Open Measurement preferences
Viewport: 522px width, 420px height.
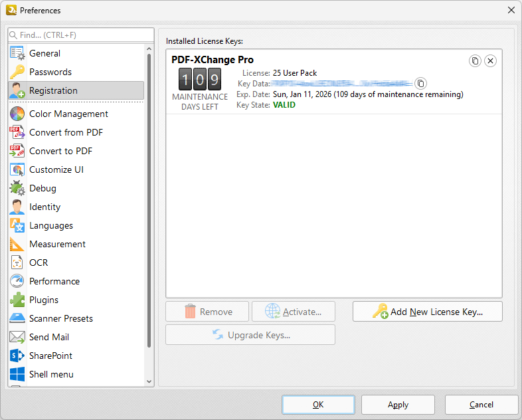(76, 244)
